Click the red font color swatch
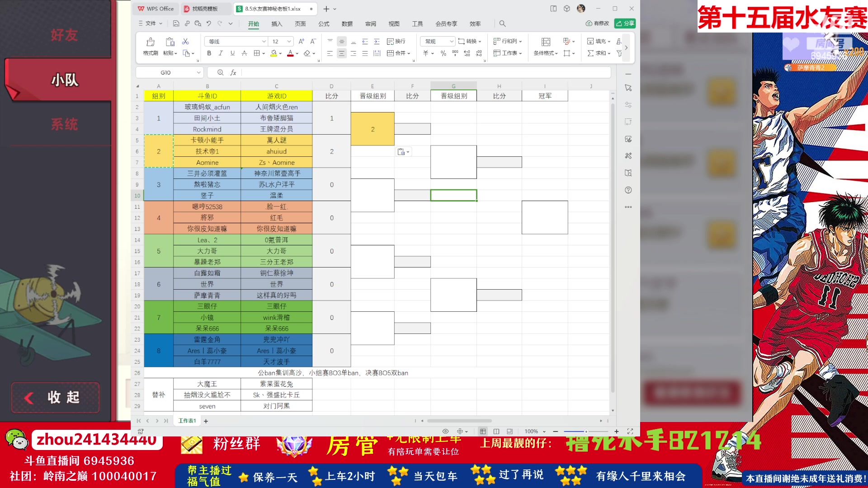868x488 pixels. pos(290,53)
